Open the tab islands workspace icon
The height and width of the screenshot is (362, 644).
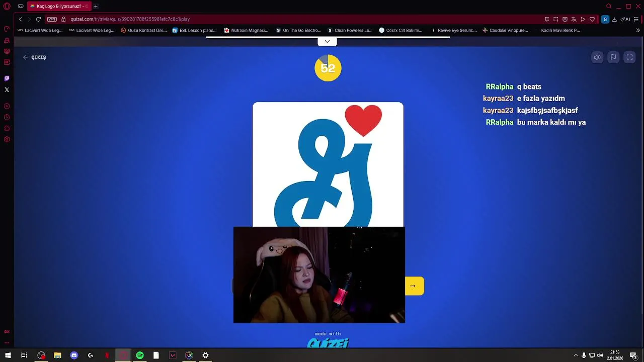click(21, 6)
